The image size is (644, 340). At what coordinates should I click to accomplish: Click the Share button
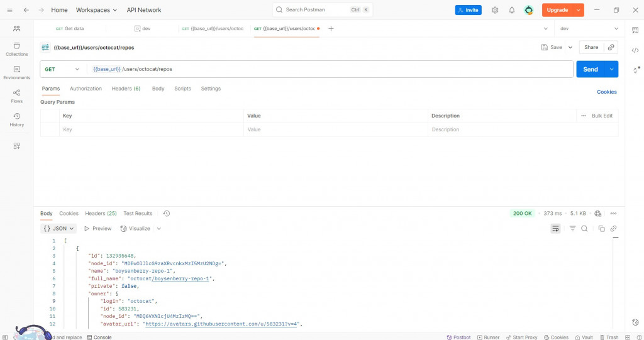coord(591,47)
